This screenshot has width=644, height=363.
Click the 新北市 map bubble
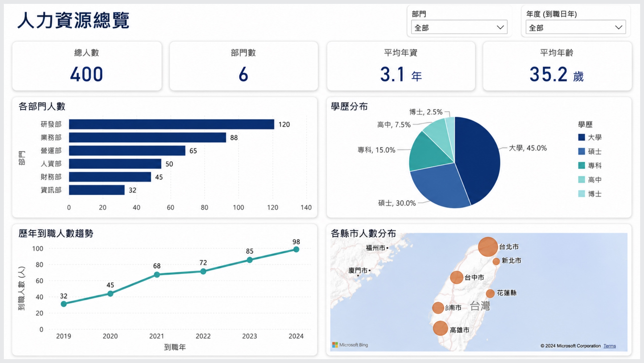coord(496,261)
